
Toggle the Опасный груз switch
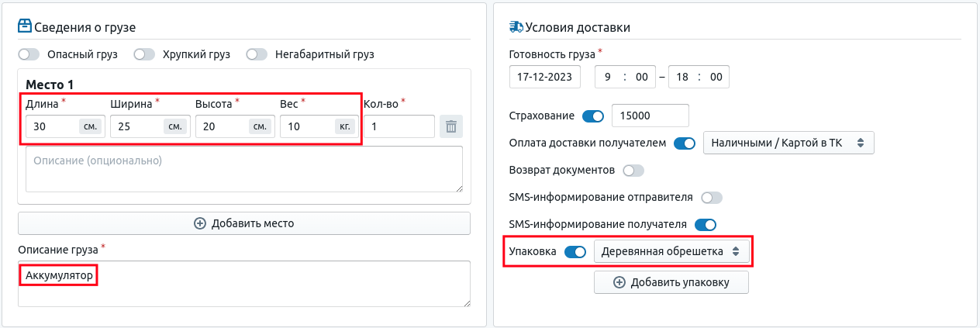click(x=29, y=54)
